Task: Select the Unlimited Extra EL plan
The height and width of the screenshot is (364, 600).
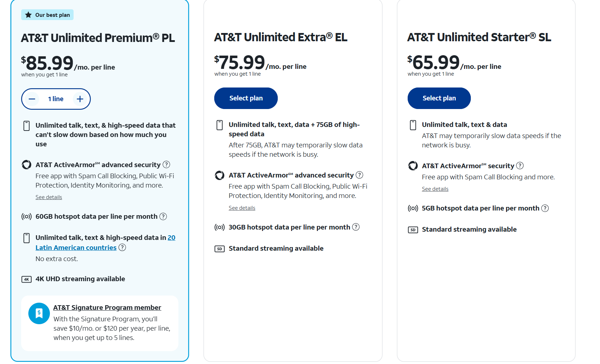Action: [x=246, y=98]
